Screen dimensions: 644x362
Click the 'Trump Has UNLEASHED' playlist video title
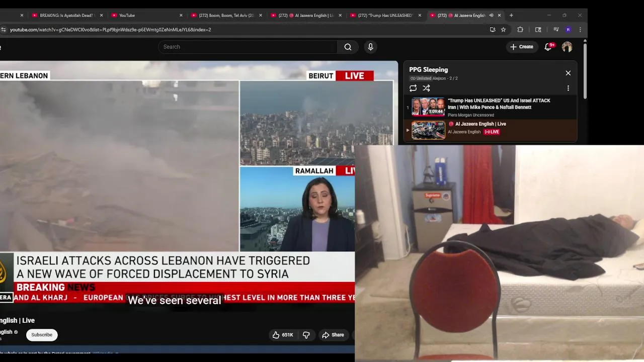coord(499,104)
